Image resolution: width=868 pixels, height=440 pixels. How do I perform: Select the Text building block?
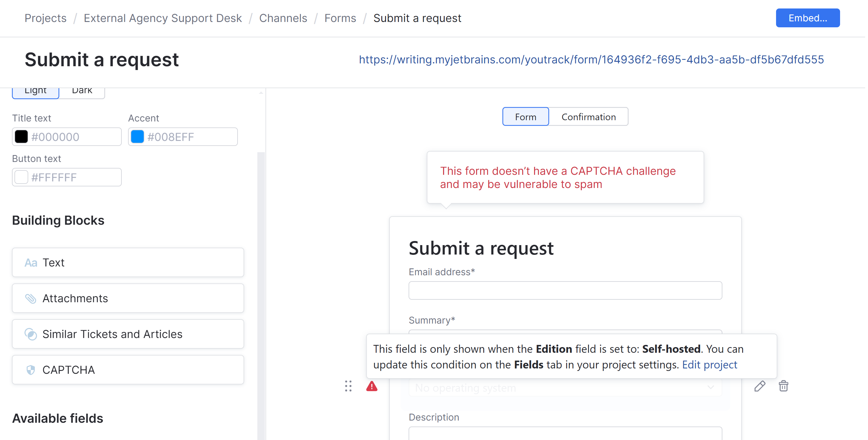(128, 262)
